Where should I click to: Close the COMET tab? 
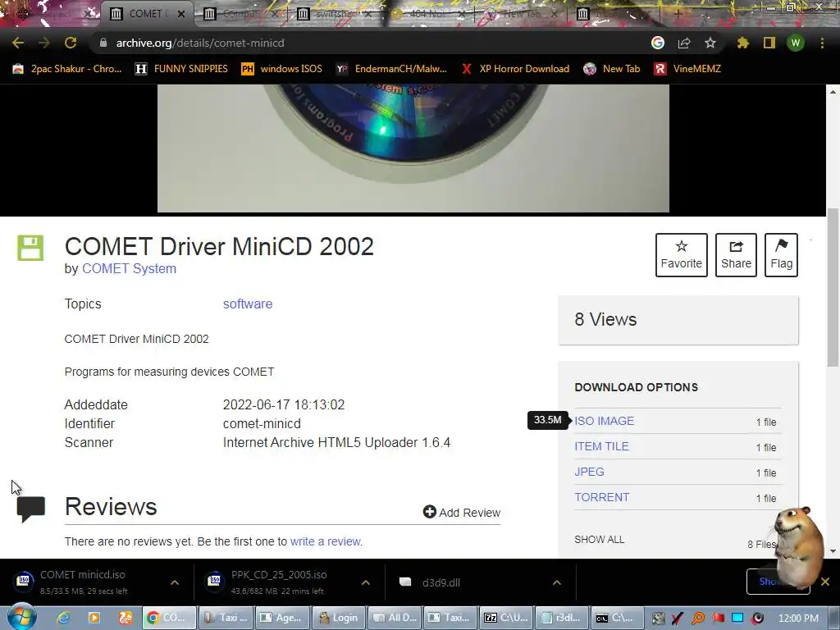(x=181, y=14)
